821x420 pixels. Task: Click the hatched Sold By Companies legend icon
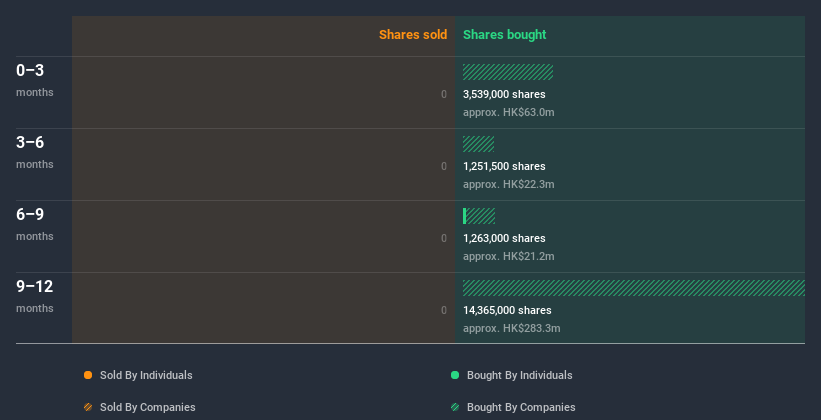tap(88, 407)
